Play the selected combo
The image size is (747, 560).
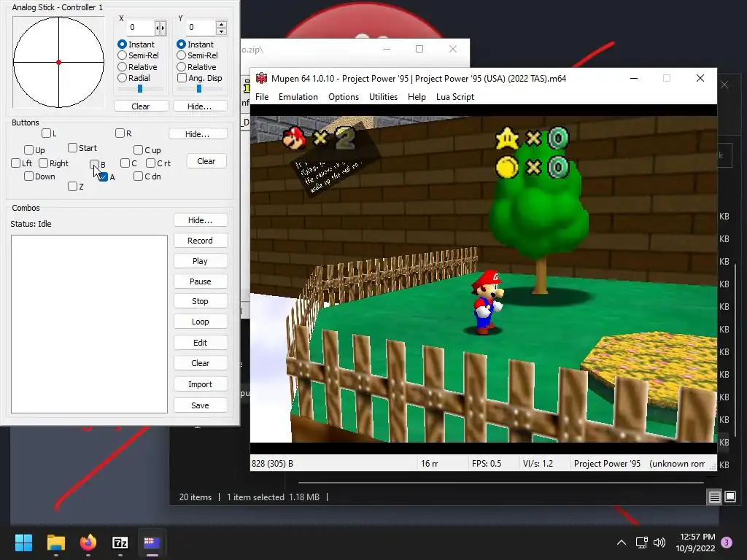pos(201,262)
